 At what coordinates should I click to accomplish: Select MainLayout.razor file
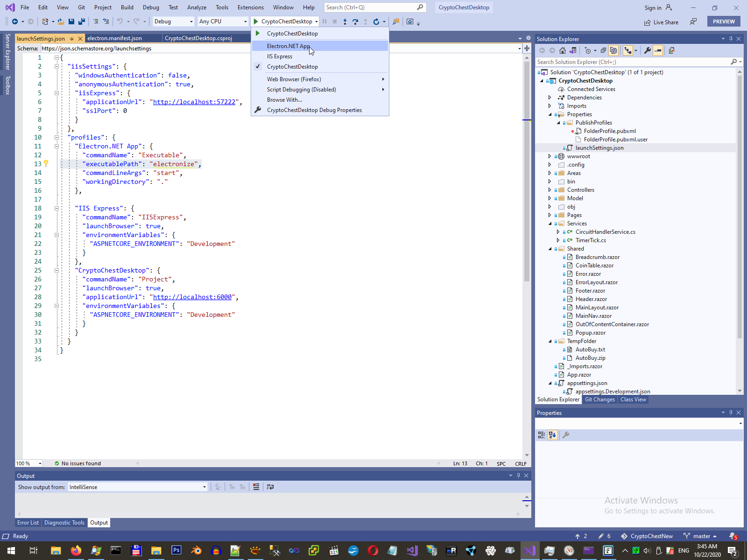[x=597, y=308]
